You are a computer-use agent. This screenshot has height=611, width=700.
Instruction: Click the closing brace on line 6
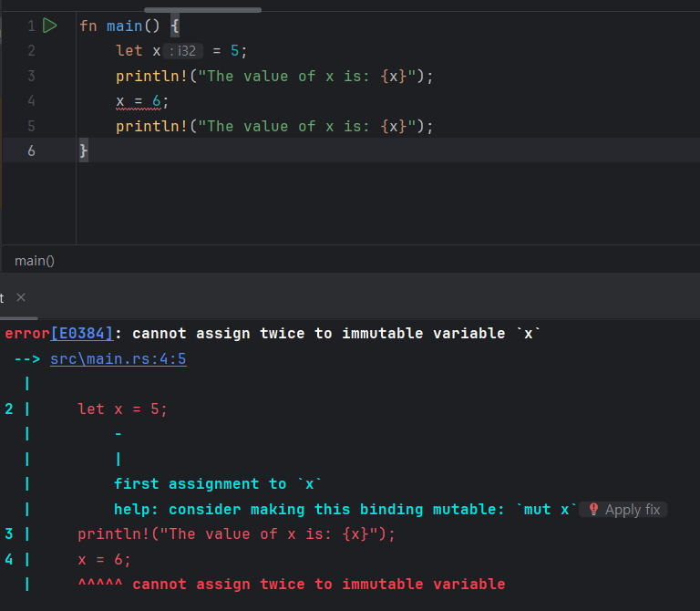[84, 151]
